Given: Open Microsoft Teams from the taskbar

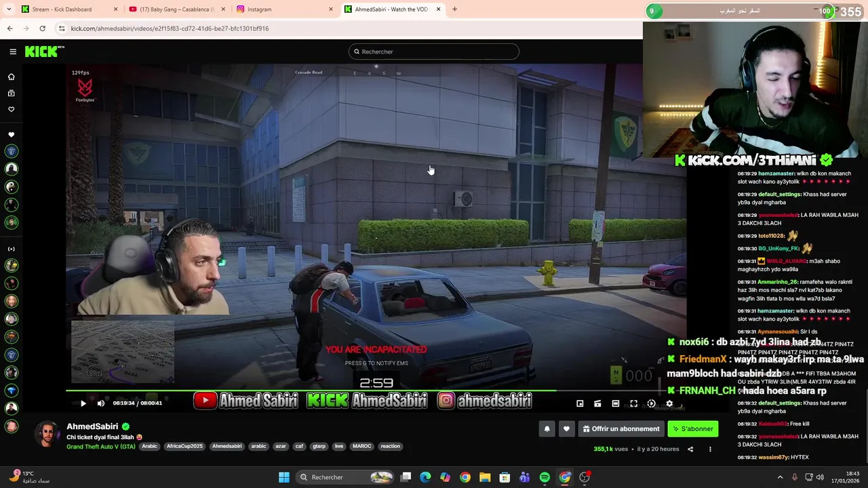Looking at the screenshot, I should [x=524, y=477].
